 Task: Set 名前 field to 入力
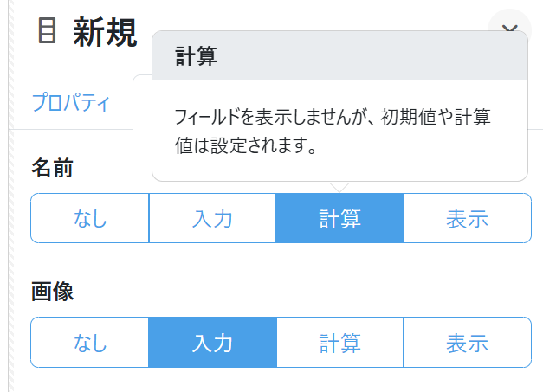tap(212, 218)
